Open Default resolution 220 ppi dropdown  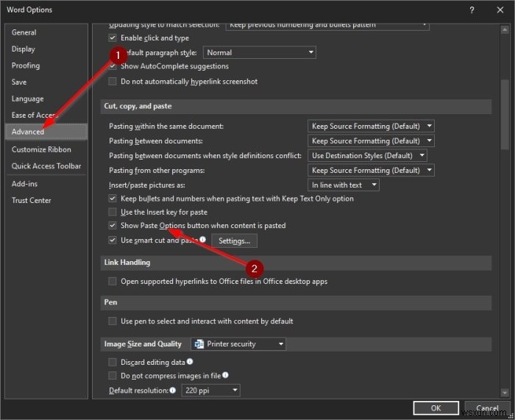pyautogui.click(x=210, y=391)
